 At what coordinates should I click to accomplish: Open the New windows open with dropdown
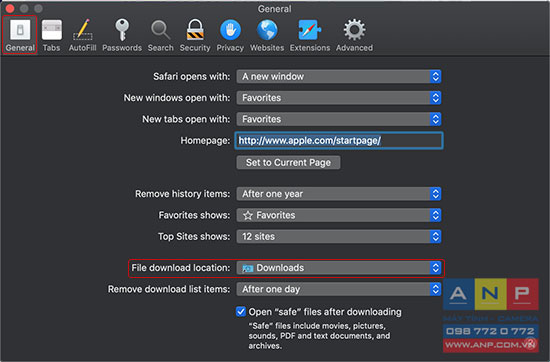click(x=339, y=98)
